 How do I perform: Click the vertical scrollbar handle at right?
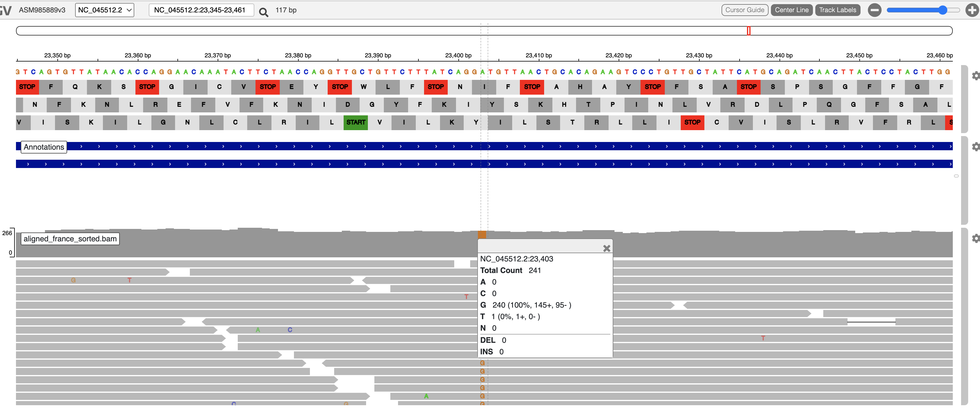click(x=956, y=176)
